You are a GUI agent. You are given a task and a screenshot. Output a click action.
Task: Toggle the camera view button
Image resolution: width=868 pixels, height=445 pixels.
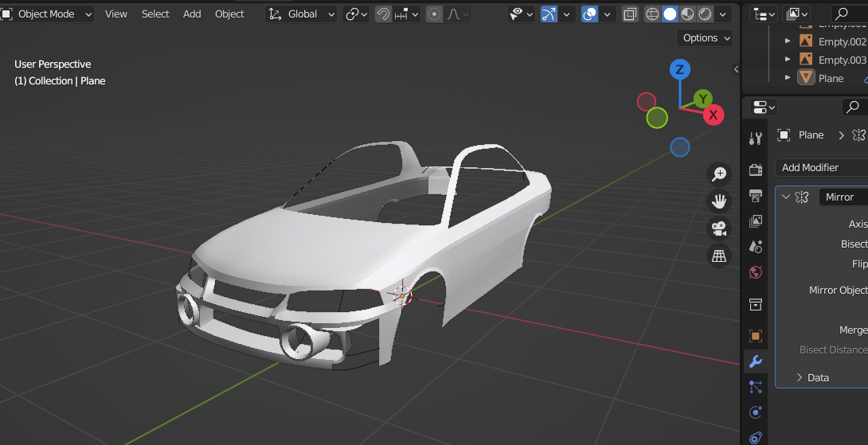tap(719, 228)
